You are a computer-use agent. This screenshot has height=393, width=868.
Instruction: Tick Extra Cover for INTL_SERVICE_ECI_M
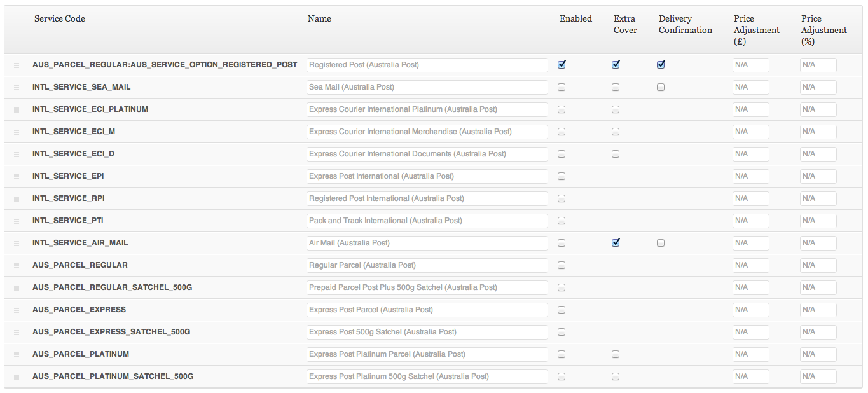coord(616,132)
